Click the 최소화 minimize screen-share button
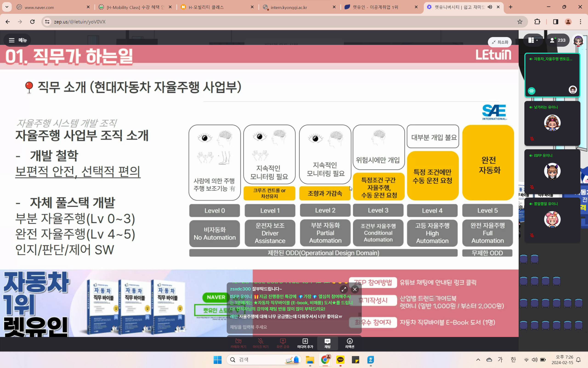The width and height of the screenshot is (588, 368). pyautogui.click(x=500, y=42)
